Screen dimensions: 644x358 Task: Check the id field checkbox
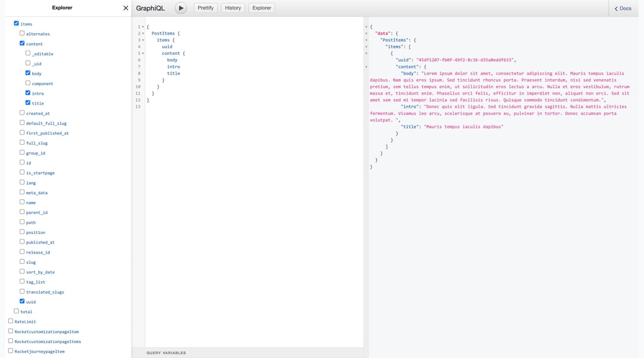tap(22, 162)
